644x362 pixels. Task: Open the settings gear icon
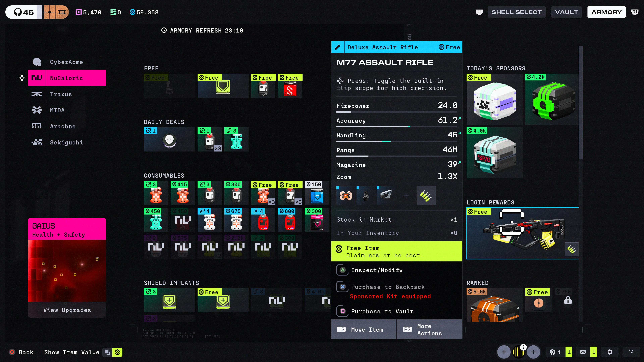tap(610, 352)
